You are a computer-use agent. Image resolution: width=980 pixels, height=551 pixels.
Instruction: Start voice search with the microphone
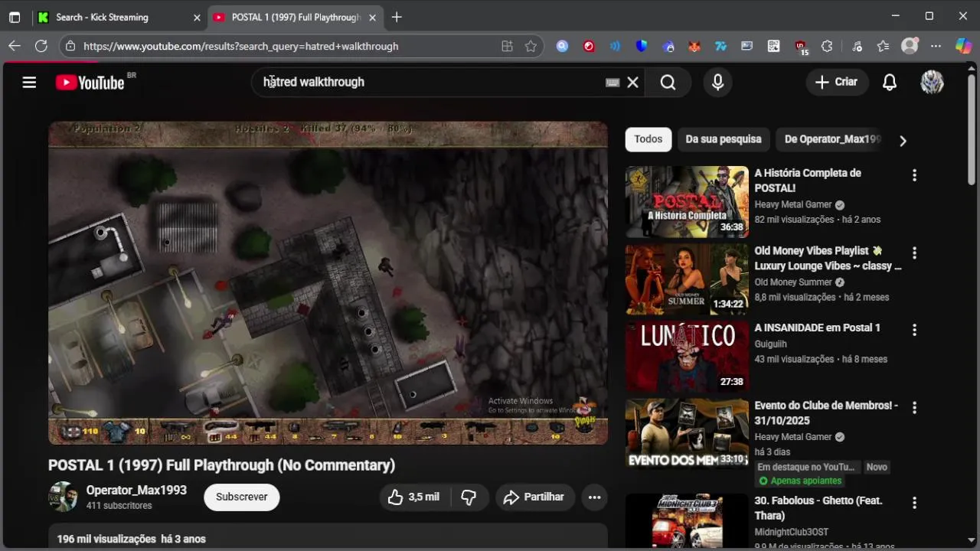click(x=717, y=83)
